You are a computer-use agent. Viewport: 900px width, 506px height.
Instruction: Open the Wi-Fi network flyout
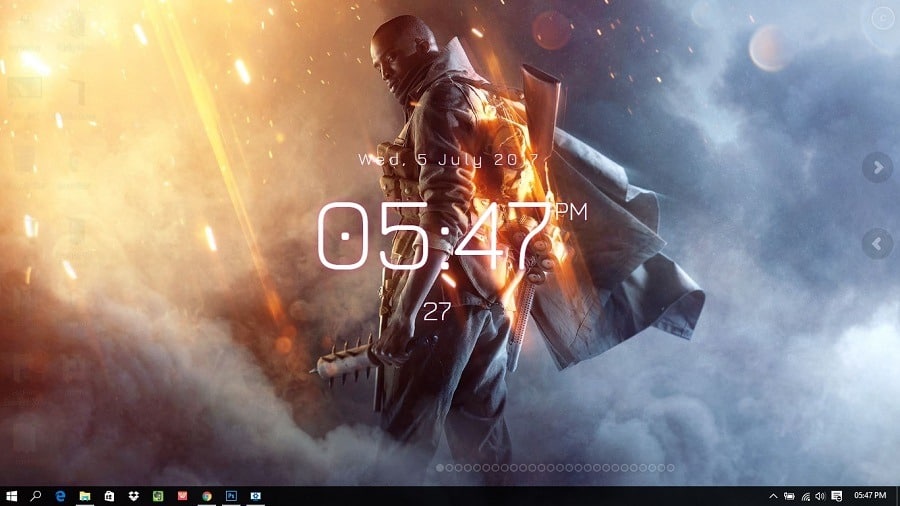(805, 496)
